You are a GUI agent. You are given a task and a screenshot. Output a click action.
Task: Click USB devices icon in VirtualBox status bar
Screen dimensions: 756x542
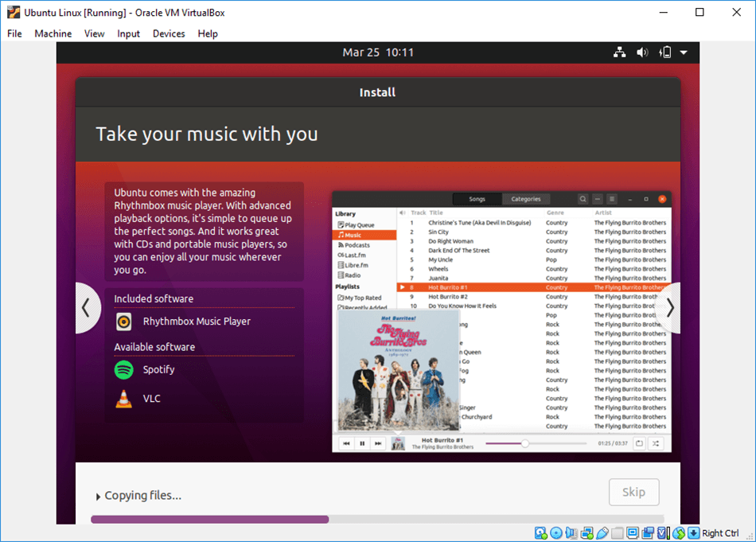[x=602, y=532]
